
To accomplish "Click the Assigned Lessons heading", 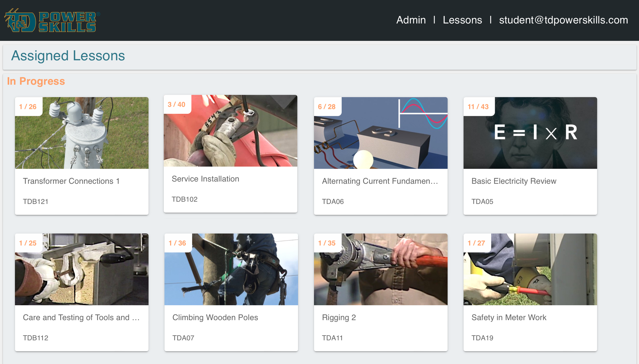I will (x=68, y=56).
